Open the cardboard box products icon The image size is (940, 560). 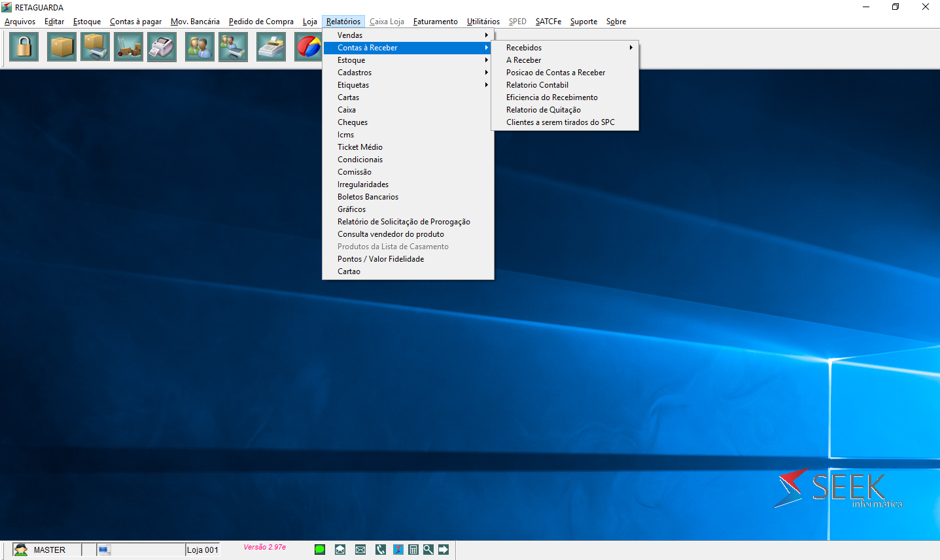61,47
